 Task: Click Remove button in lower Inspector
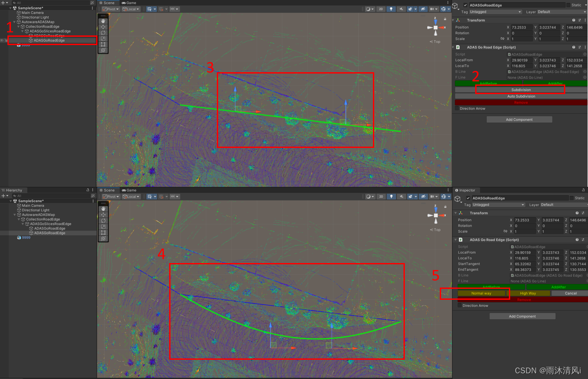coord(523,300)
